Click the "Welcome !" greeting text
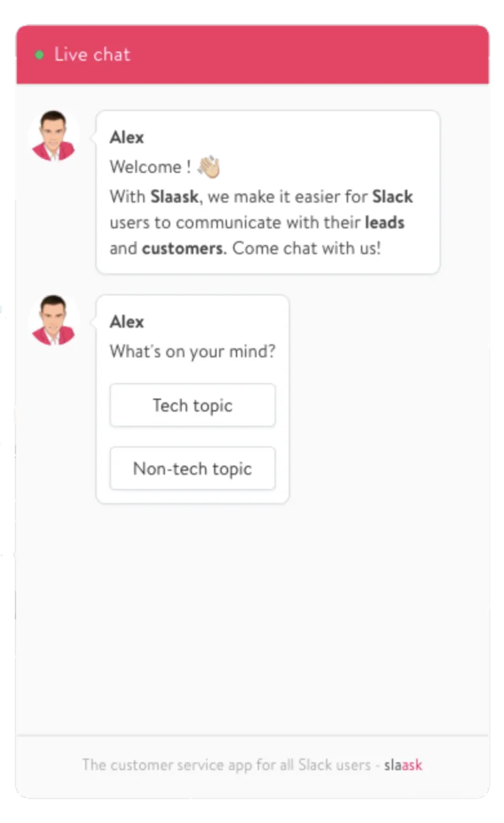The width and height of the screenshot is (504, 823). click(150, 167)
